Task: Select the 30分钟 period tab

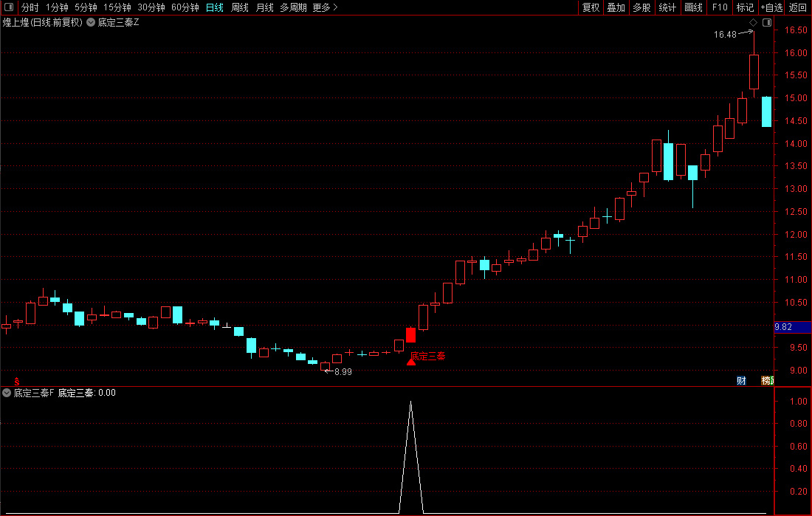Action: [151, 7]
